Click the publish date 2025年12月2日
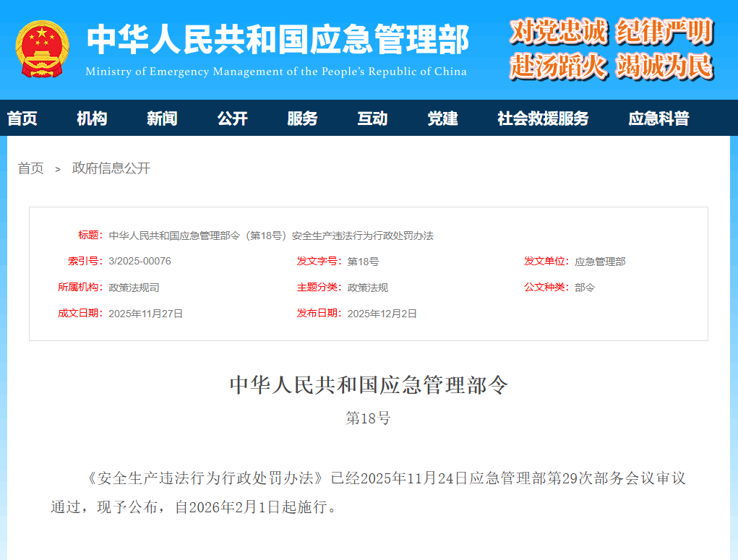Image resolution: width=738 pixels, height=560 pixels. pos(382,314)
